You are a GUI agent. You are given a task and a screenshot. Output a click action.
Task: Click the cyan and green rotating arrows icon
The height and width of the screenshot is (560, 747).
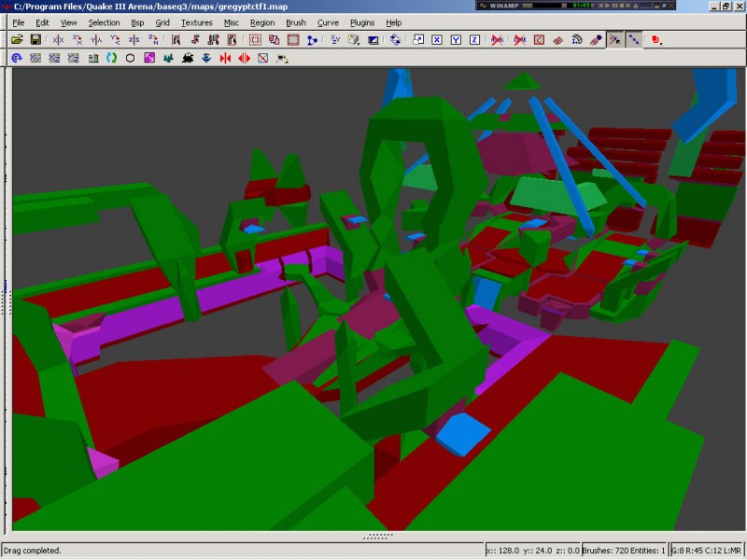click(111, 58)
